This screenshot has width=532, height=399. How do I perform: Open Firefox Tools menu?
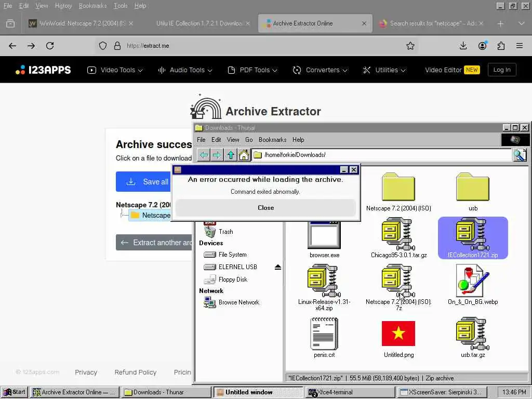coord(121,6)
